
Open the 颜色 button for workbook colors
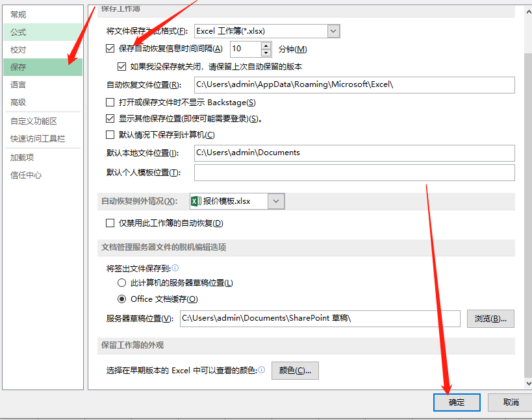click(295, 371)
